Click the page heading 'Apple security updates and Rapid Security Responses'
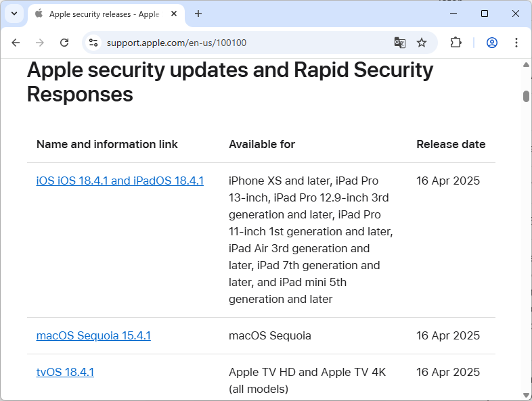This screenshot has width=532, height=401. [x=230, y=82]
